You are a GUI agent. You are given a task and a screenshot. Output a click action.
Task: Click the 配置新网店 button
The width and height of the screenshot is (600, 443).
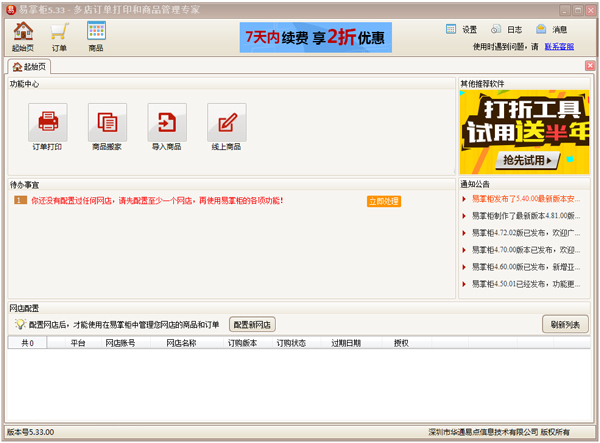[253, 324]
